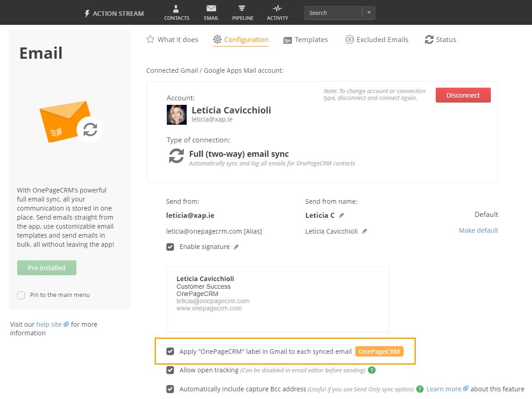Click the Search input field
The height and width of the screenshot is (399, 532).
click(x=333, y=13)
